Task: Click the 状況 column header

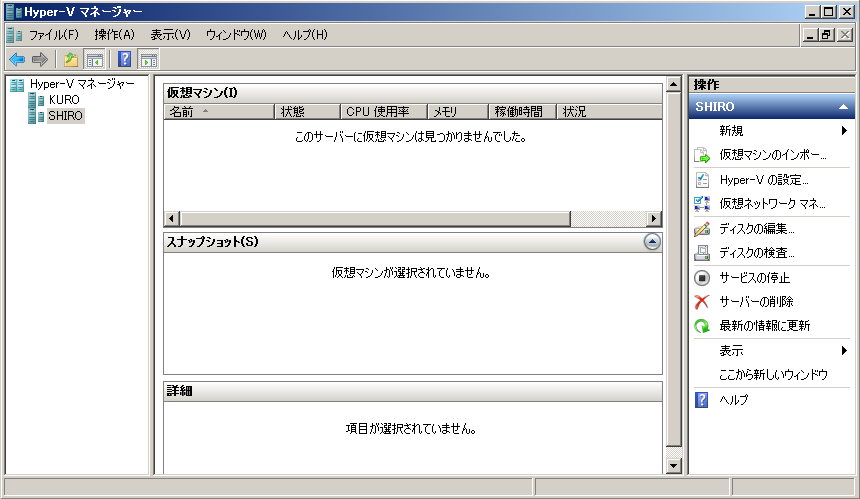Action: tap(609, 112)
